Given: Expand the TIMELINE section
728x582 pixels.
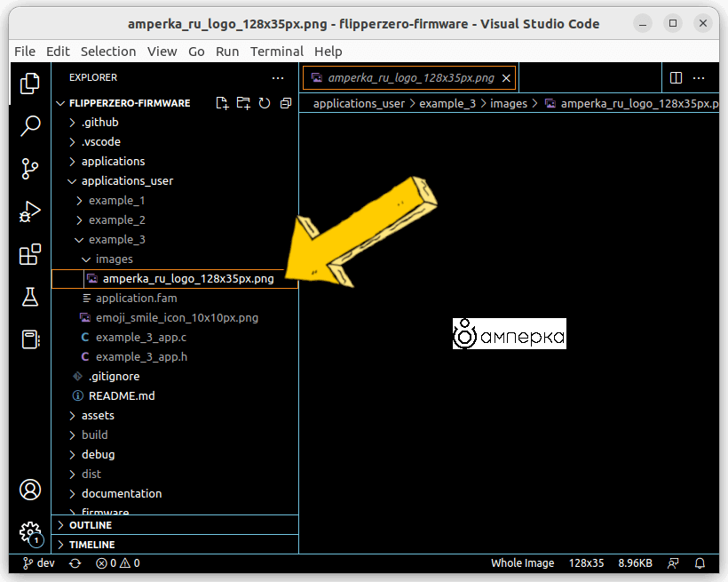Looking at the screenshot, I should point(91,545).
